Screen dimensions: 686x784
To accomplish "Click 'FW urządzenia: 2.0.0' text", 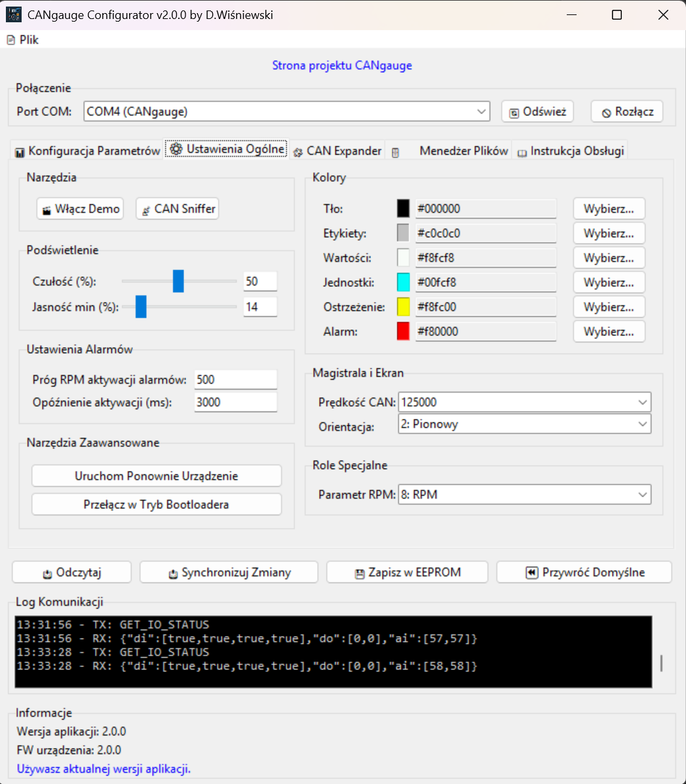I will coord(69,750).
